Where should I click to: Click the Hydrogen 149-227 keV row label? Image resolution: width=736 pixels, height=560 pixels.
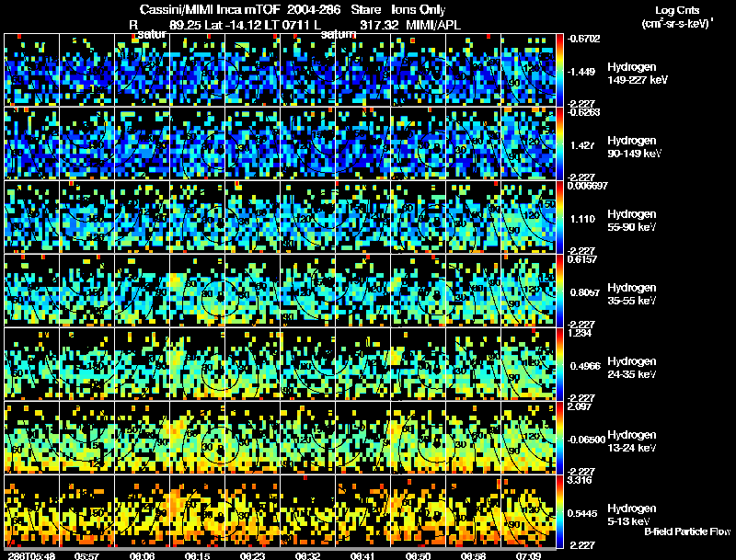coord(637,74)
